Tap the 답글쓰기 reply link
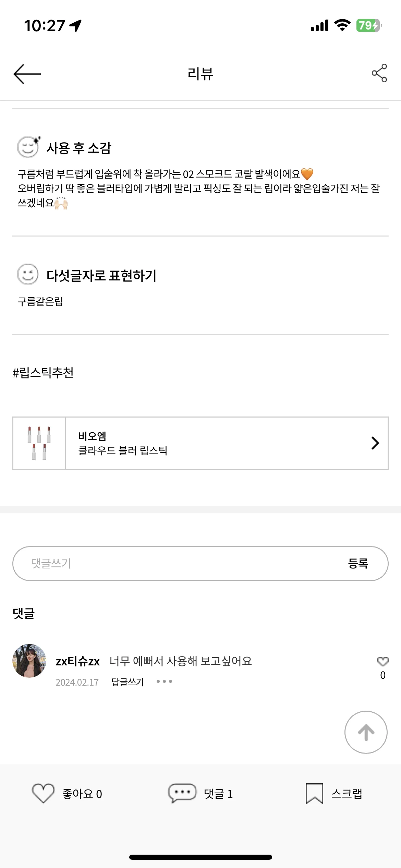The image size is (401, 868). 127,682
